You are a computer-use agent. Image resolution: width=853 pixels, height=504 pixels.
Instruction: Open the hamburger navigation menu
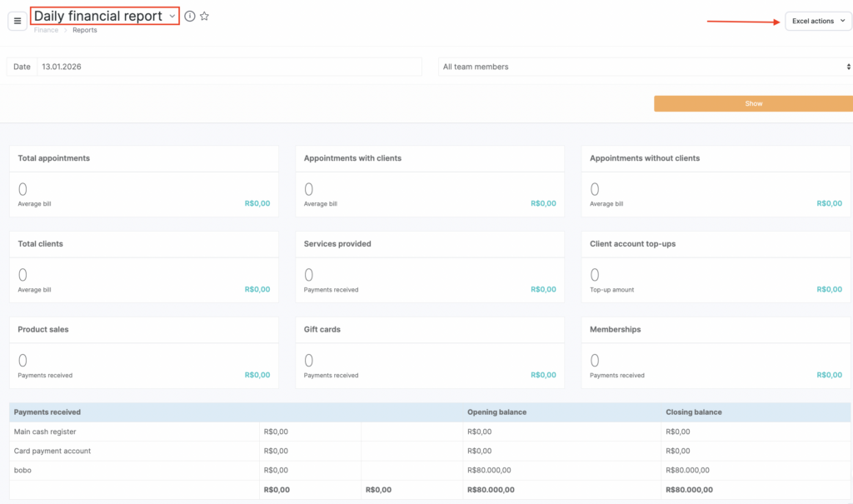[17, 21]
